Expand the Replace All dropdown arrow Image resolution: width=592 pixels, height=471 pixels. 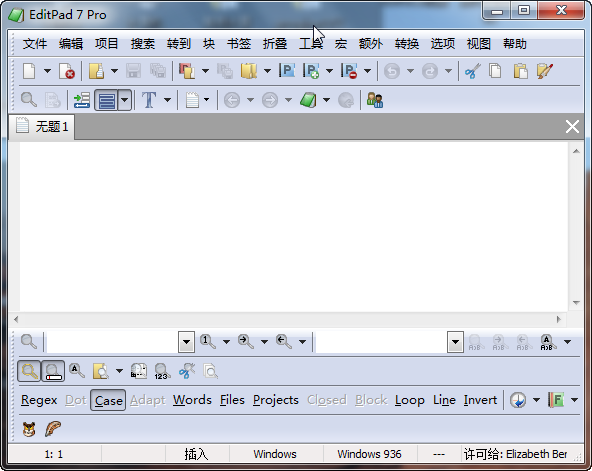pyautogui.click(x=567, y=342)
